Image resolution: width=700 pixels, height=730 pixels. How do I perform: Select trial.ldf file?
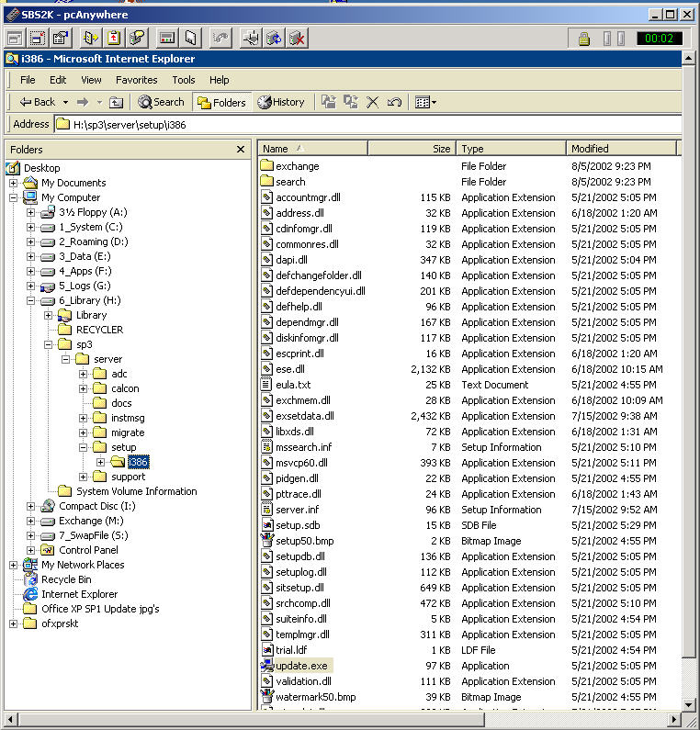tap(291, 650)
